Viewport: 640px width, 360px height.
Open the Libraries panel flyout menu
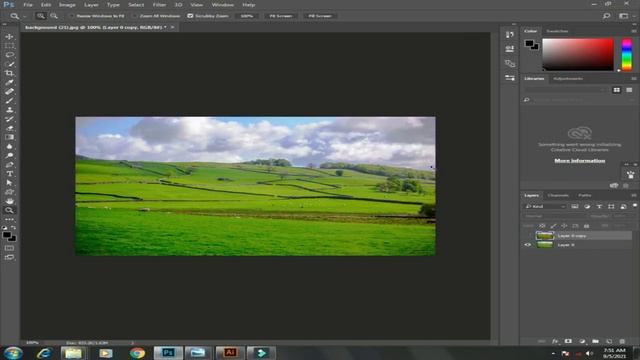tap(634, 78)
